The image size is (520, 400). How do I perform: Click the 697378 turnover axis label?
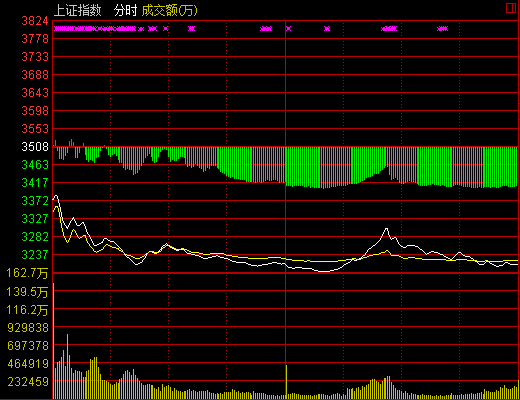click(28, 346)
